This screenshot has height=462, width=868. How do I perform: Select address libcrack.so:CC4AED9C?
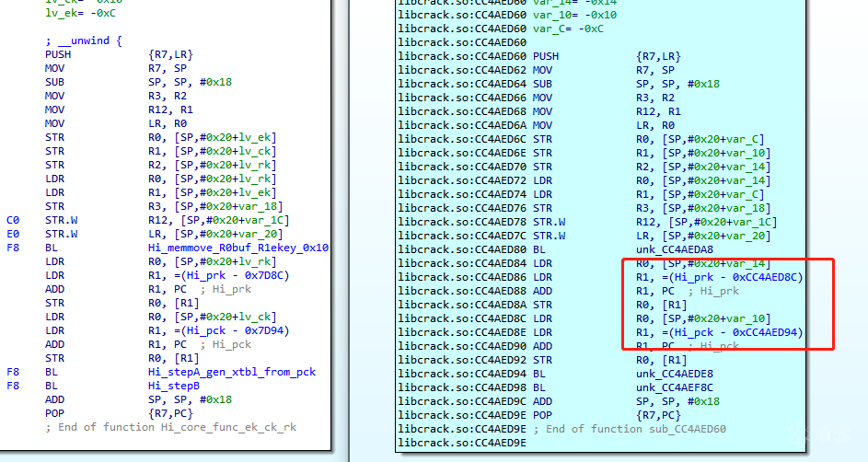[462, 401]
